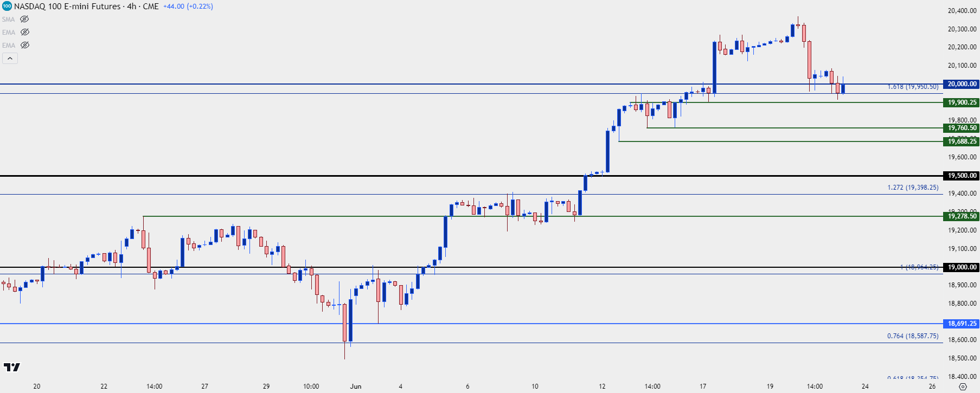Open chart settings gear on time axis
980x393 pixels.
coord(963,386)
